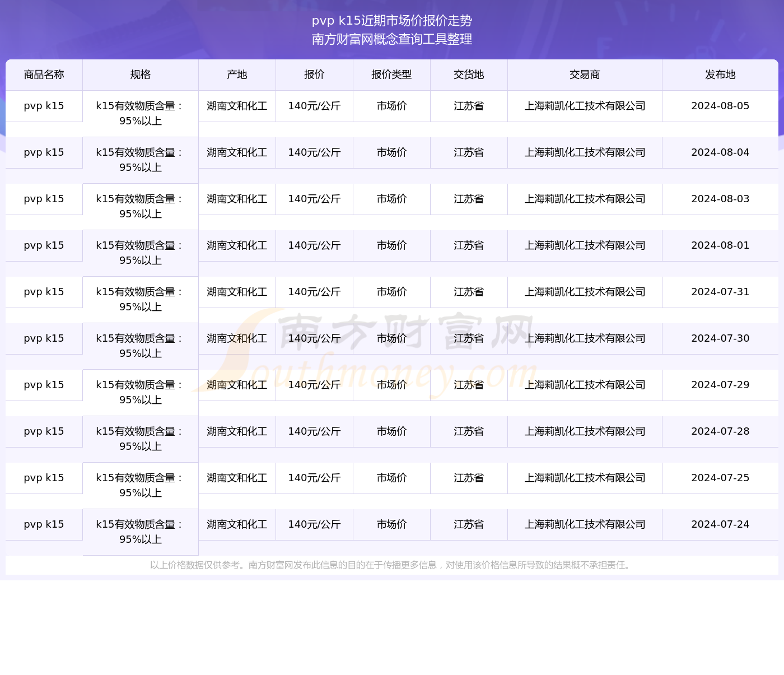The width and height of the screenshot is (784, 675).
Task: Click pvp k15 in the 2024-07-28 row
Action: point(44,431)
